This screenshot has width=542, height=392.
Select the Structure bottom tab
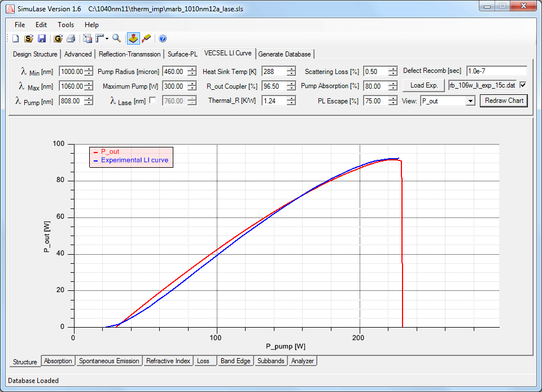point(25,361)
